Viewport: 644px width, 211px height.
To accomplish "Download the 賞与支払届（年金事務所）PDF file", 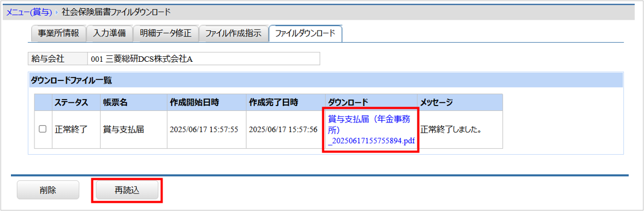I will pos(372,130).
